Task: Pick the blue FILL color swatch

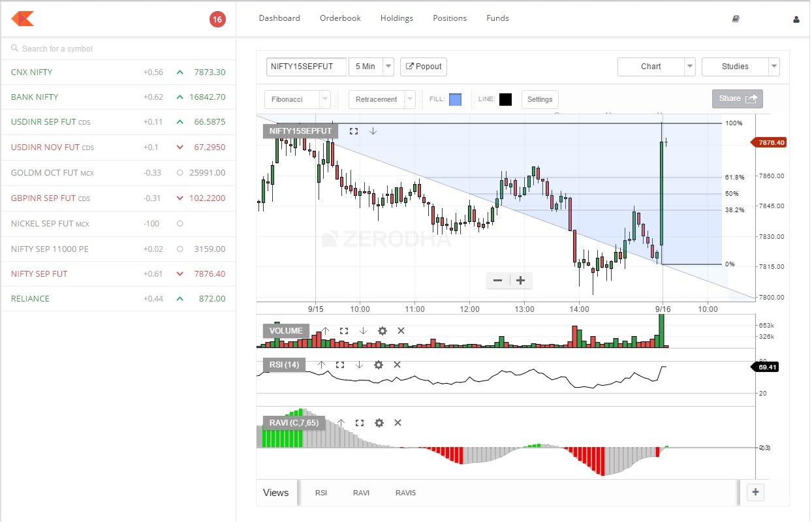Action: coord(455,99)
